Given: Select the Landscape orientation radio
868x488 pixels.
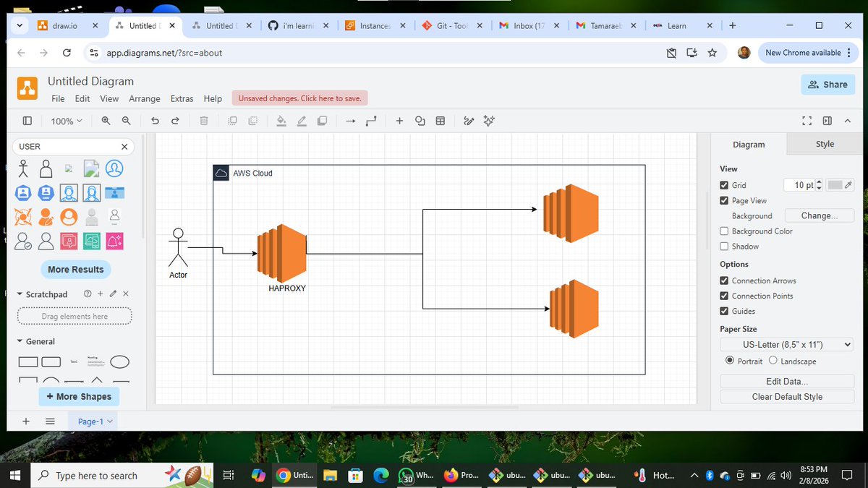Looking at the screenshot, I should pos(773,361).
